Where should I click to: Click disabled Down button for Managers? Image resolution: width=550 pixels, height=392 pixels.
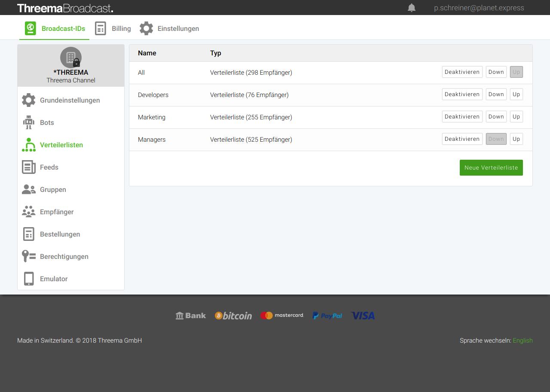pos(496,139)
